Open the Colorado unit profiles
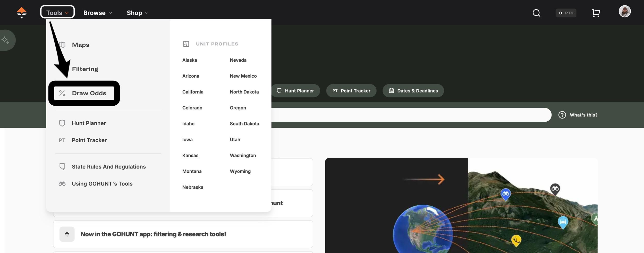This screenshot has height=253, width=644. point(192,108)
